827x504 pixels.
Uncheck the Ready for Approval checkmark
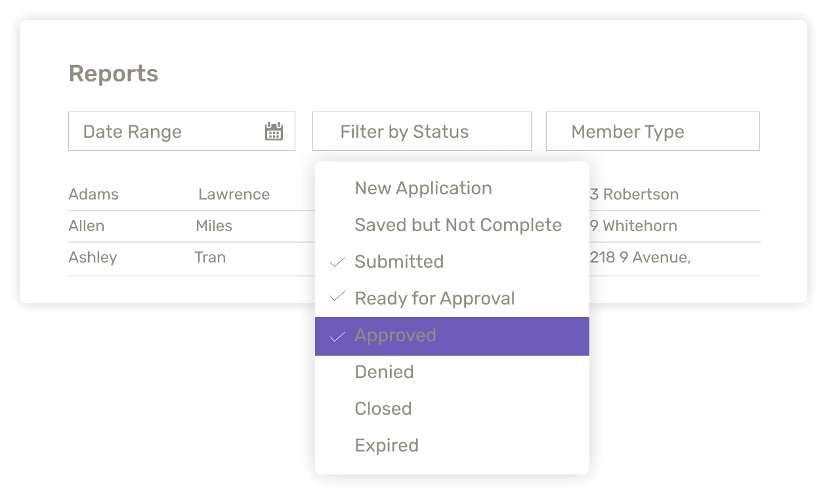click(337, 298)
